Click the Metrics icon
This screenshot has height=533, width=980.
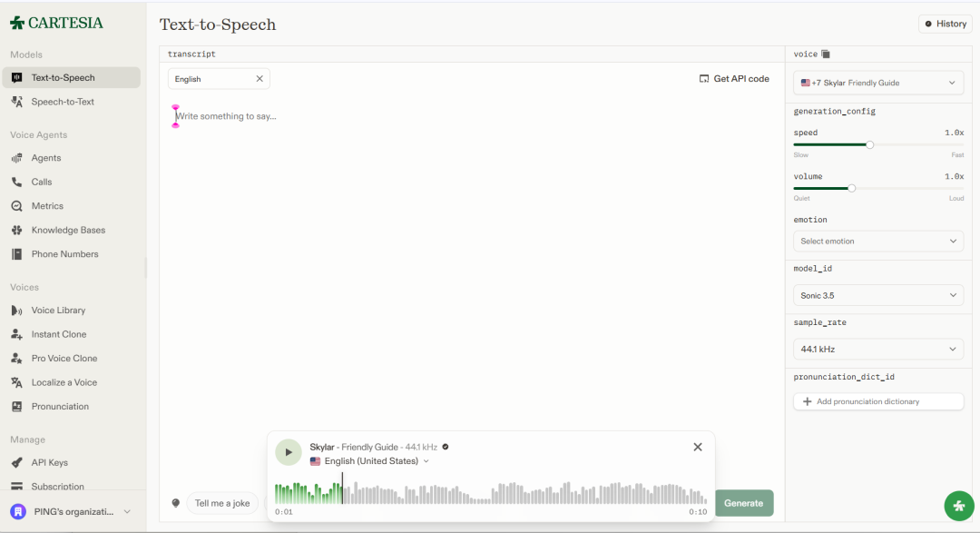point(17,206)
